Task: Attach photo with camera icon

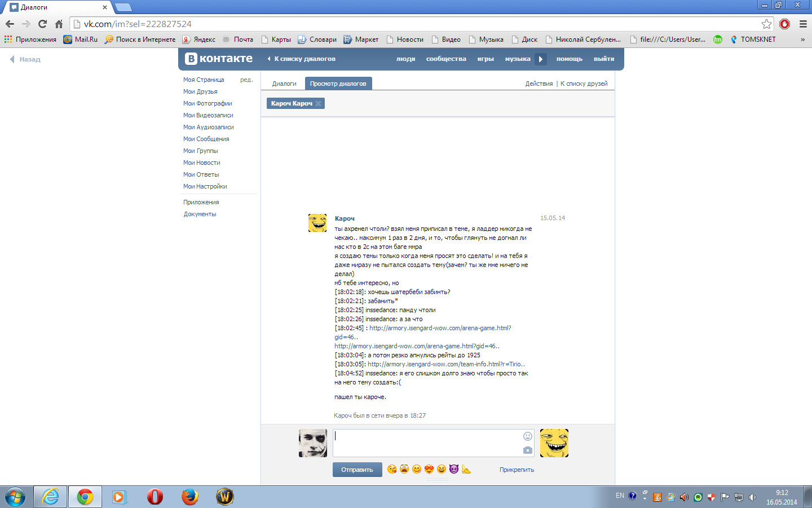Action: [528, 450]
